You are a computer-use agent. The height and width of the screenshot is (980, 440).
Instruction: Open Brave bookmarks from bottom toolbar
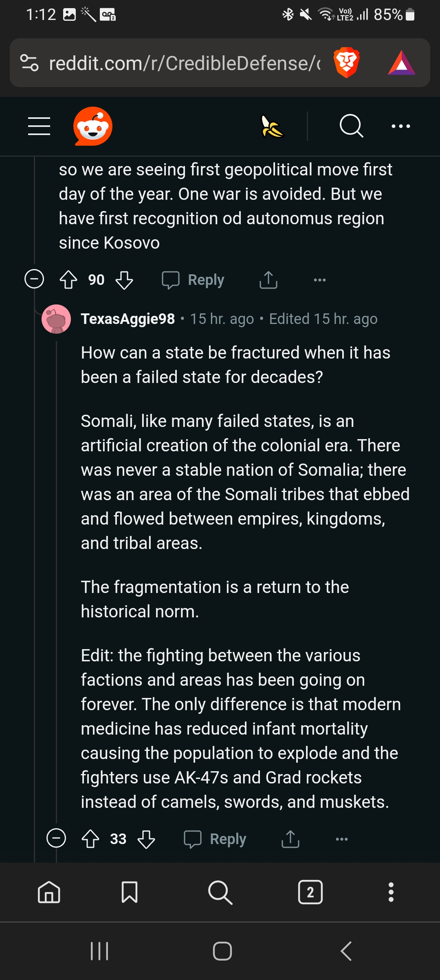click(130, 892)
